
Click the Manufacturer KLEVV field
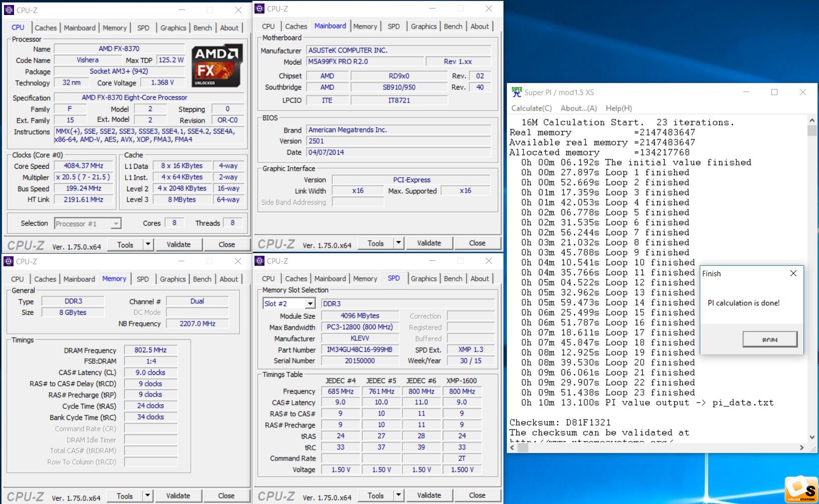360,338
